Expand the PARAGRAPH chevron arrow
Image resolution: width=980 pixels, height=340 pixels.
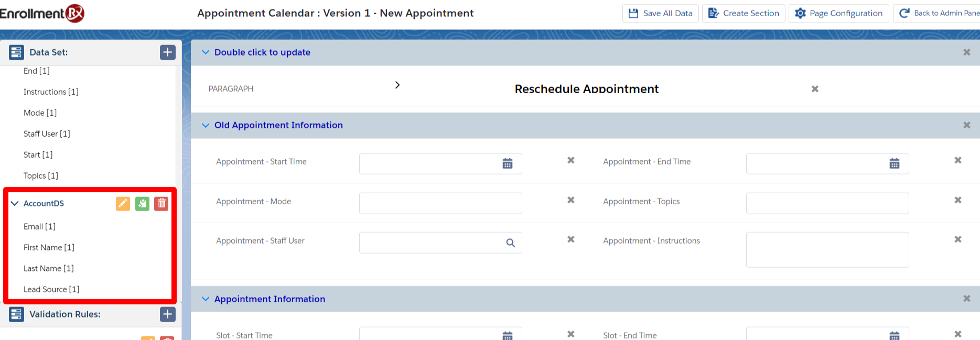pos(397,85)
